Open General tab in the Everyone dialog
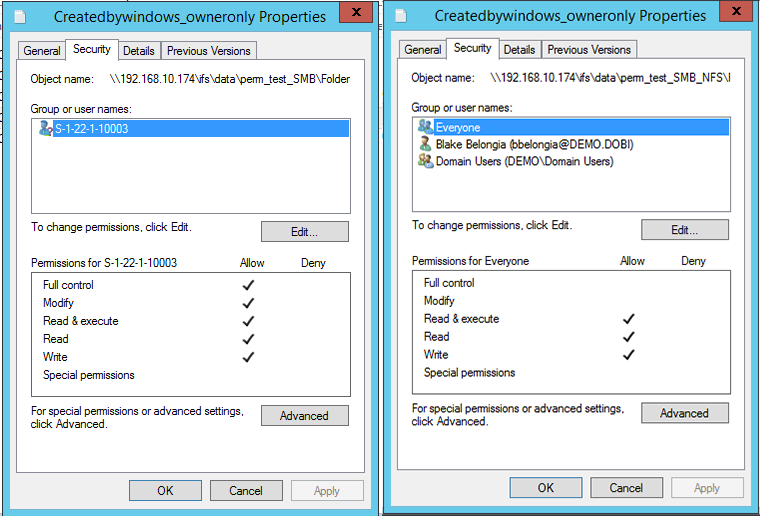Viewport: 760px width, 516px height. (x=423, y=49)
